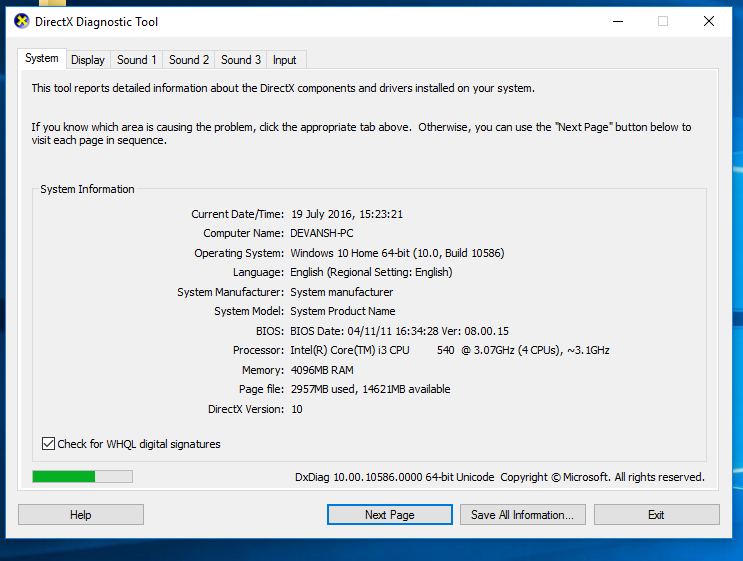Go to the Next Page
The height and width of the screenshot is (561, 743).
390,515
